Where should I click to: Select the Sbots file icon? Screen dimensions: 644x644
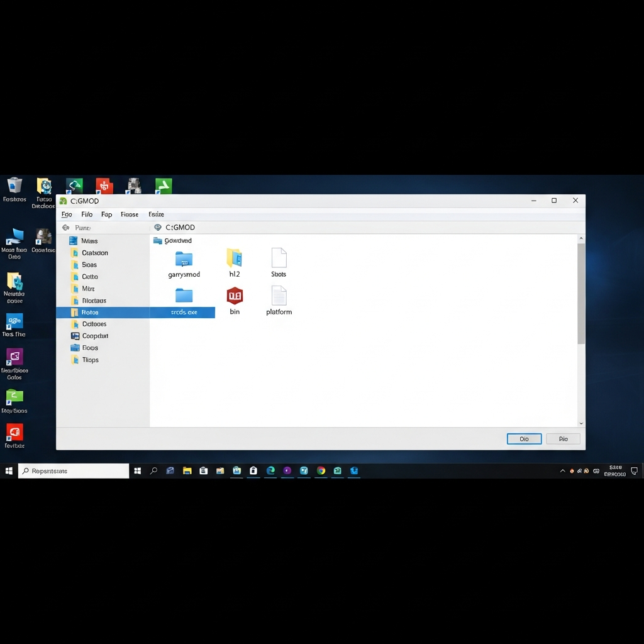pyautogui.click(x=279, y=258)
